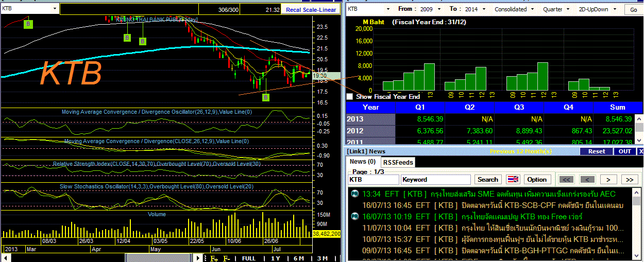Set chart range to 6M
The width and height of the screenshot is (644, 262).
[298, 258]
